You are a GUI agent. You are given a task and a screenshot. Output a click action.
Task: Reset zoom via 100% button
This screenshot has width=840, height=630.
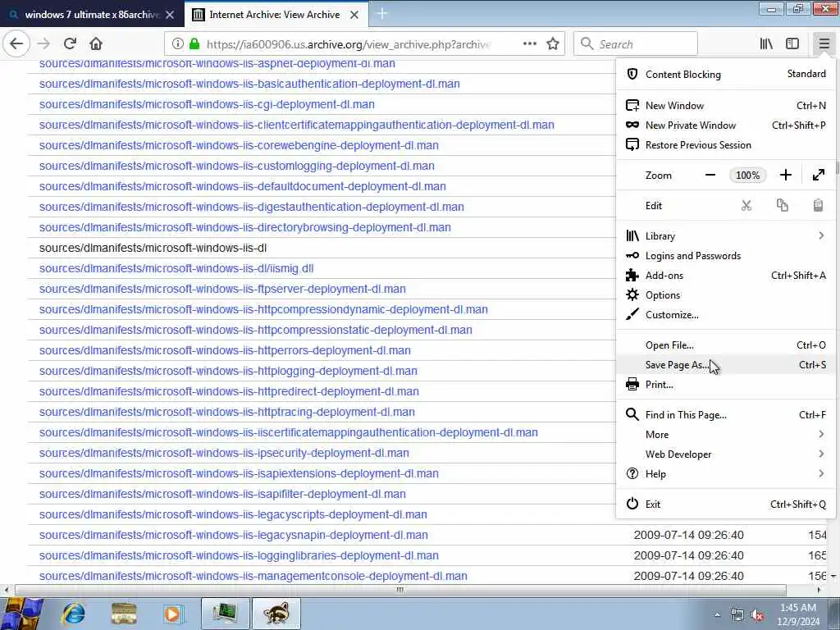747,176
